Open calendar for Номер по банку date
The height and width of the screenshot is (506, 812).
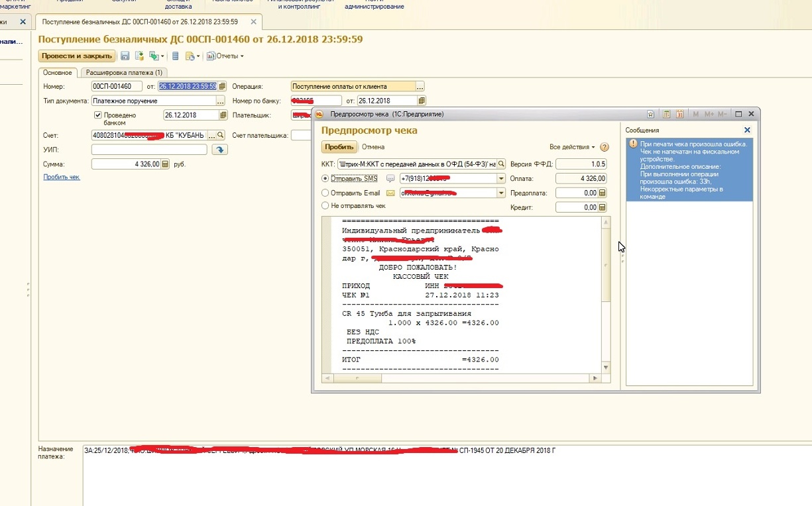point(422,101)
